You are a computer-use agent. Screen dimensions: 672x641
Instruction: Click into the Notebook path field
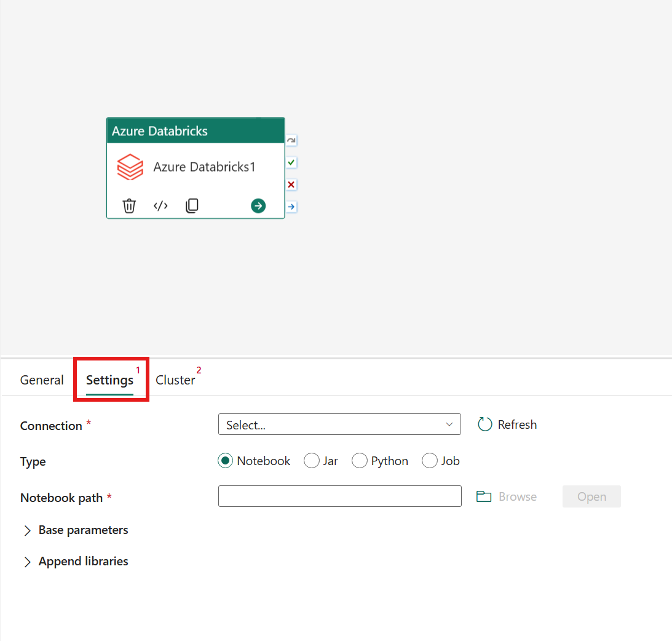(x=339, y=496)
